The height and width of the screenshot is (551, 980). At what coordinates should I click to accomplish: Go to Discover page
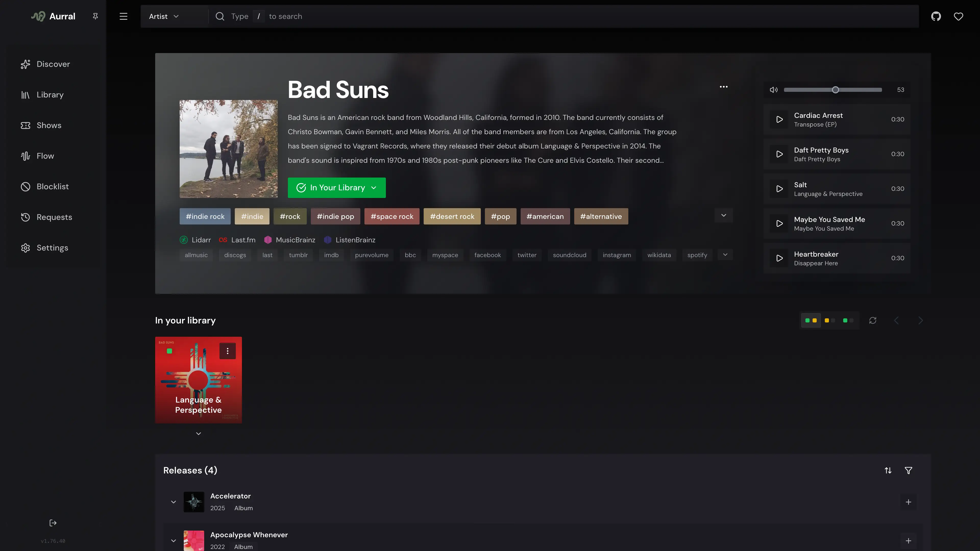(53, 64)
